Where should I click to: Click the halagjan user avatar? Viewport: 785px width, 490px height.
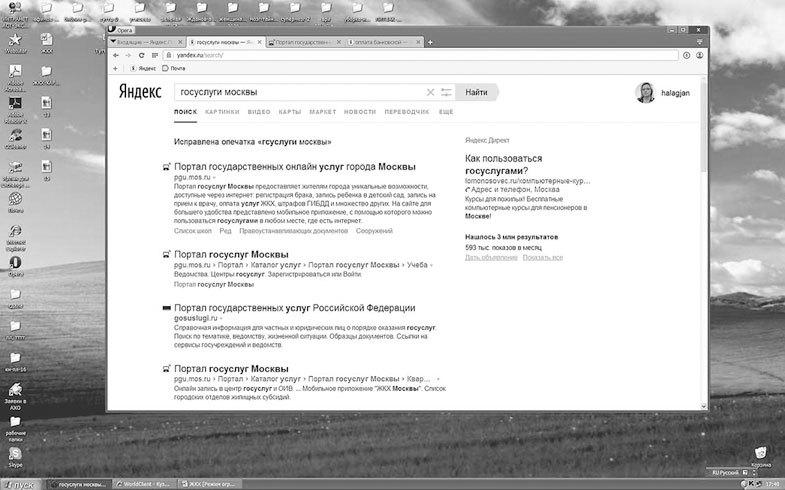[x=645, y=92]
